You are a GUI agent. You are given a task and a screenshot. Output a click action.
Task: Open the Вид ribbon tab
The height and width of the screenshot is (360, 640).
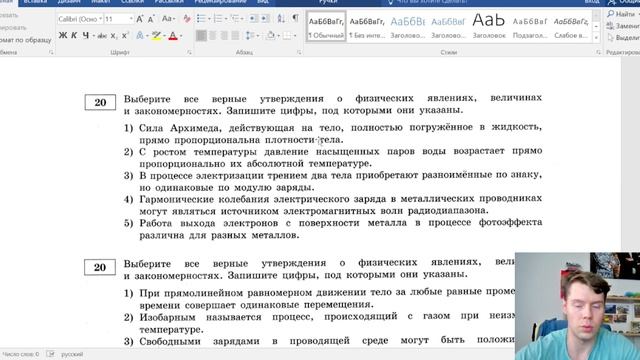(x=263, y=2)
